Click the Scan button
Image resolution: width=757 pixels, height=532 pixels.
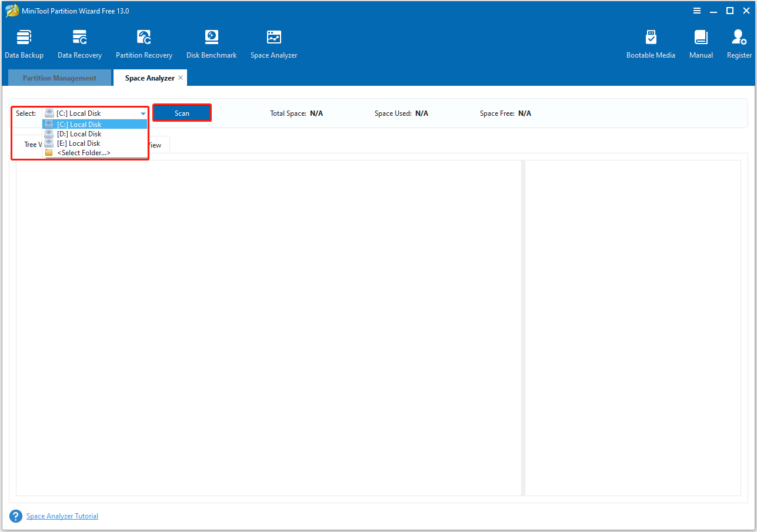coord(182,112)
